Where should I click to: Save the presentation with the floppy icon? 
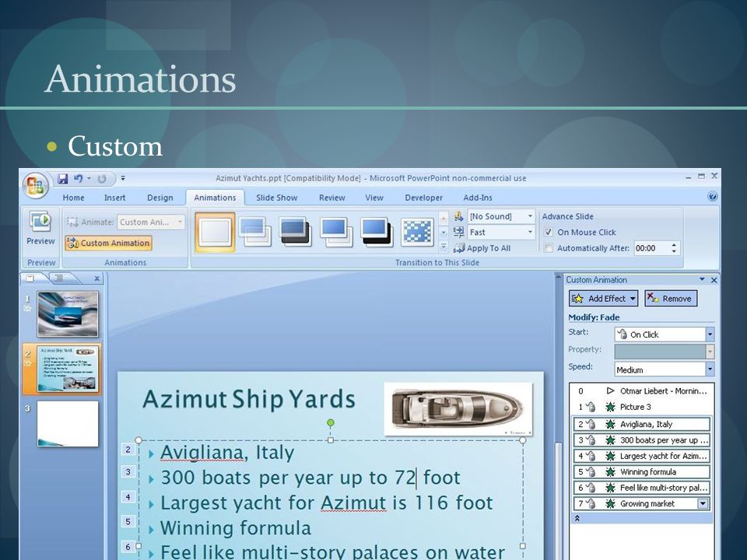point(63,179)
